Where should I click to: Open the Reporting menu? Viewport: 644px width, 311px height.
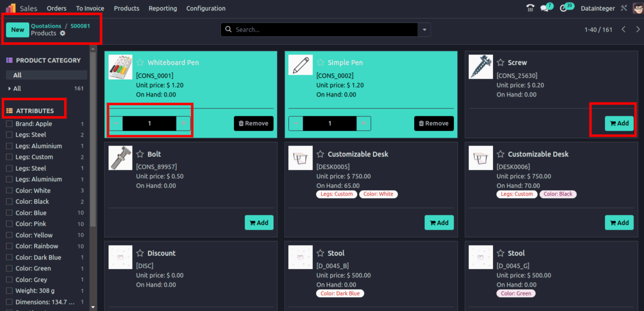162,8
